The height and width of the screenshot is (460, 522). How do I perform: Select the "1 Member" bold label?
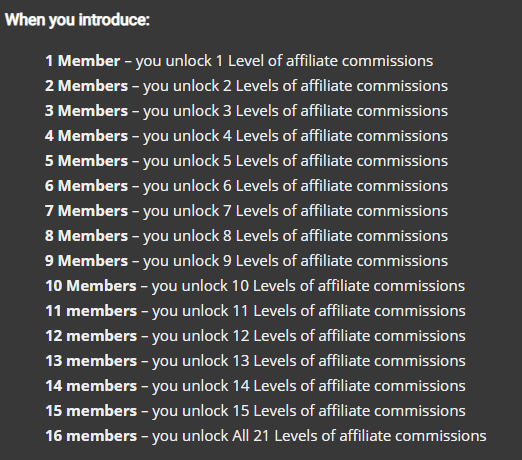(83, 61)
